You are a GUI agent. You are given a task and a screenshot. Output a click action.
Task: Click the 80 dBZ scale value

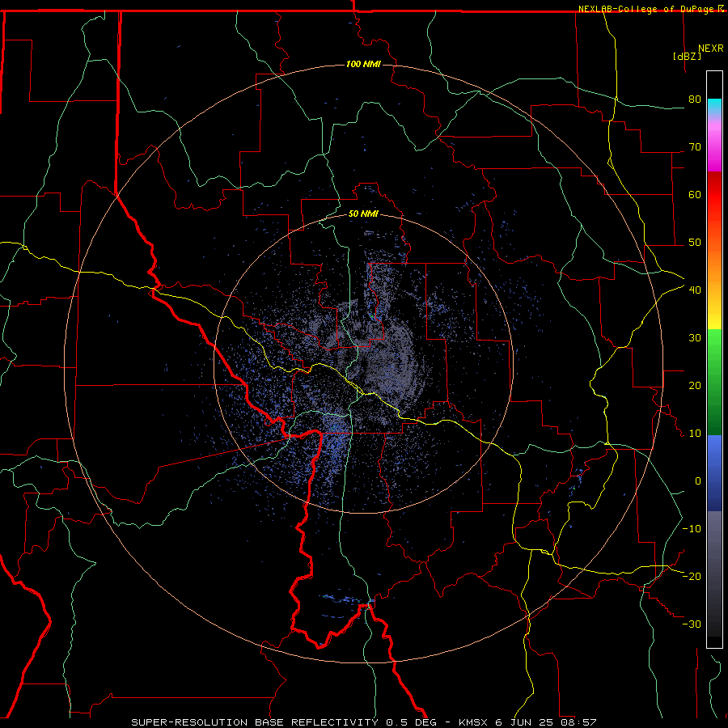click(x=695, y=99)
